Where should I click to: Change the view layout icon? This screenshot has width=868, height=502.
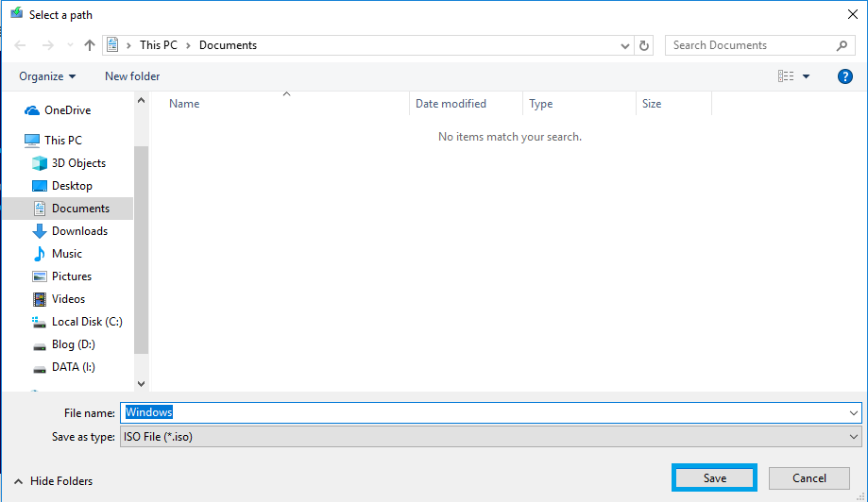pyautogui.click(x=786, y=76)
